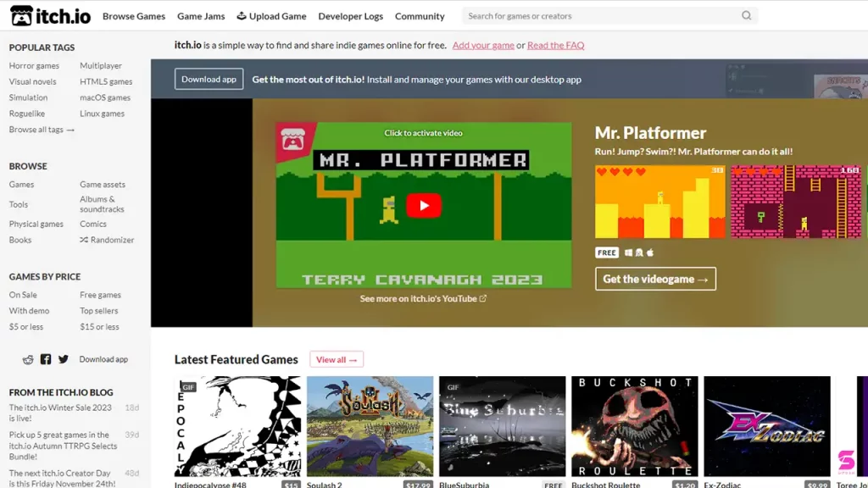Click the itch.io badge on video
868x488 pixels.
click(292, 140)
